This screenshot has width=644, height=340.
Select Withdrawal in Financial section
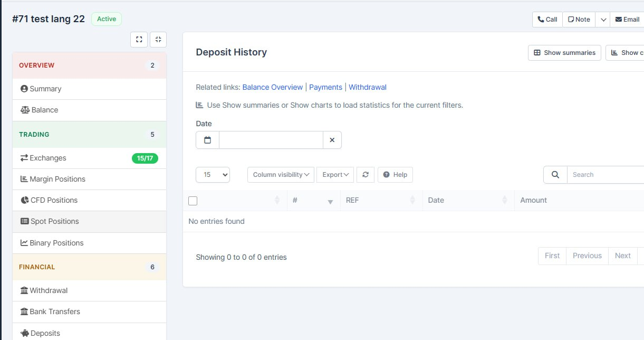89,290
